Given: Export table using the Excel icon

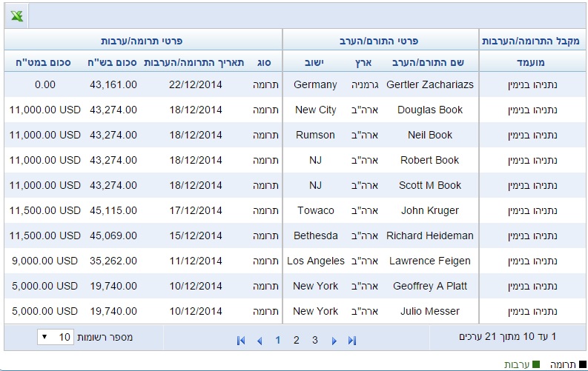Looking at the screenshot, I should 17,16.
